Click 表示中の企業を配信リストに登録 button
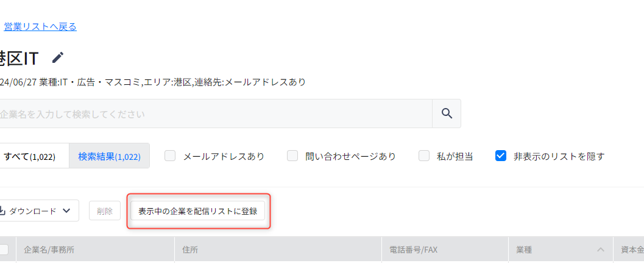The width and height of the screenshot is (644, 263). pos(197,211)
